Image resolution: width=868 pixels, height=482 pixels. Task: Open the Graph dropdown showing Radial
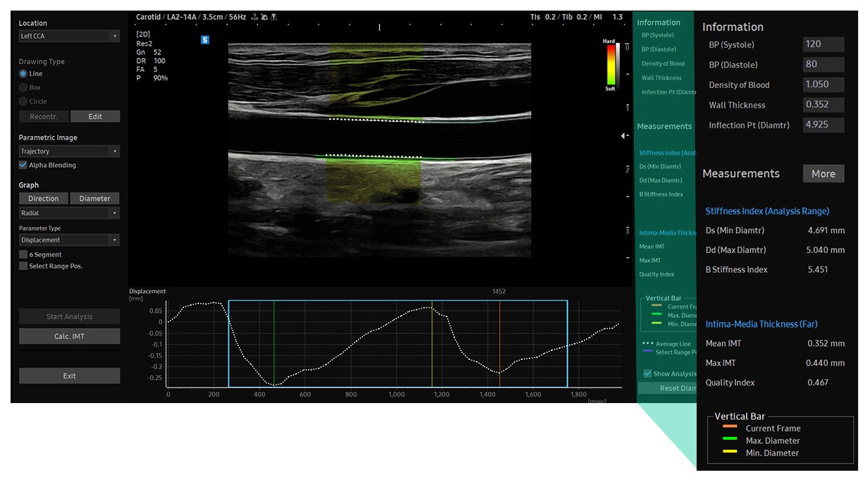coord(69,213)
